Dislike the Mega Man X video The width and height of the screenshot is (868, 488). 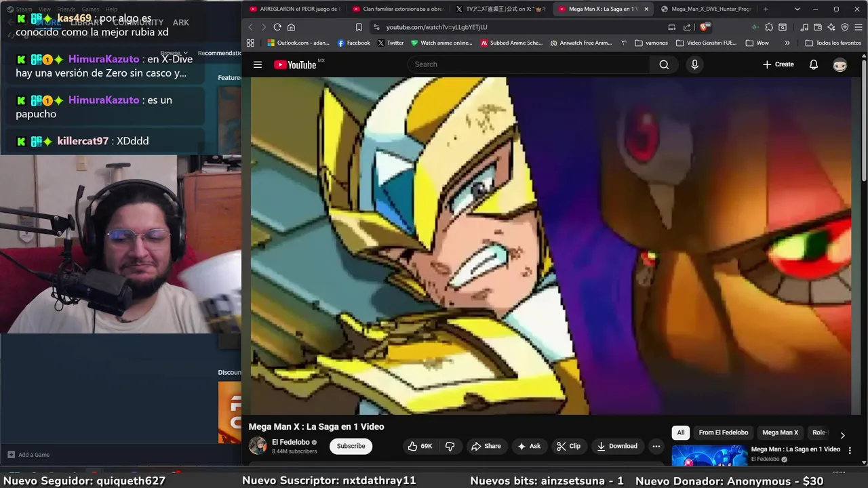point(450,446)
